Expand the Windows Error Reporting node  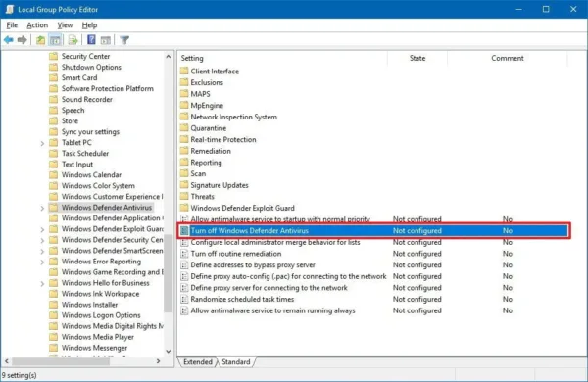[x=42, y=263]
